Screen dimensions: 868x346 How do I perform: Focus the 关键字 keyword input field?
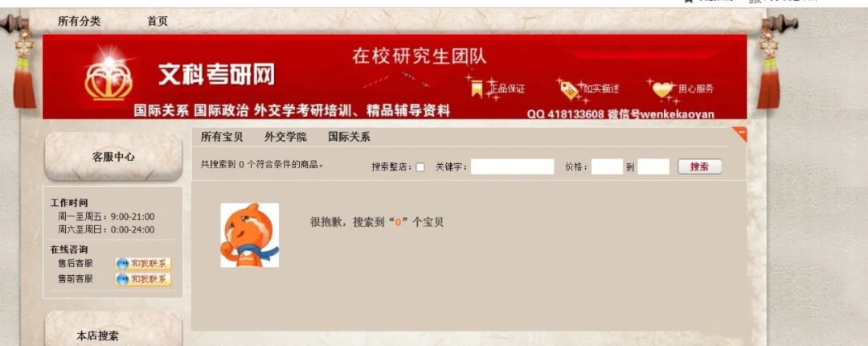click(x=513, y=167)
